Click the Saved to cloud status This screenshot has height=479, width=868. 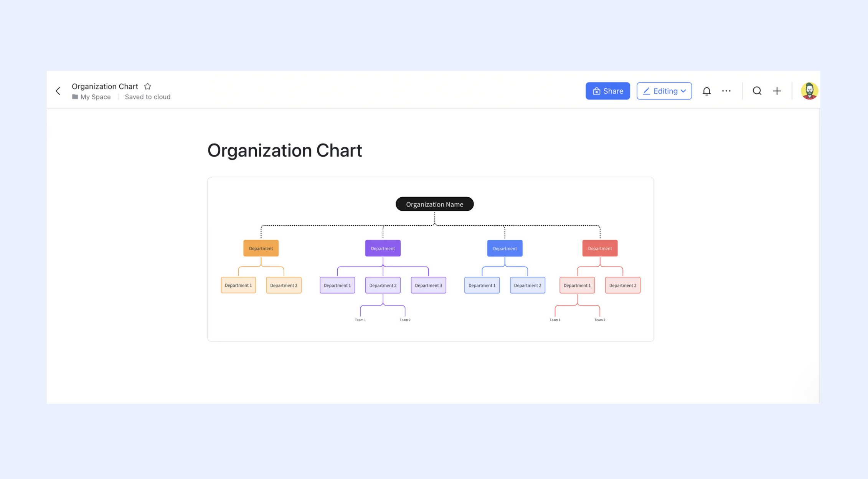(147, 97)
